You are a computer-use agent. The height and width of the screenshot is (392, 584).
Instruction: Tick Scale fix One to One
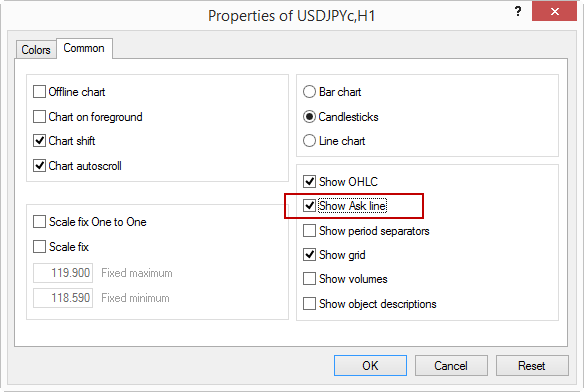tap(39, 222)
